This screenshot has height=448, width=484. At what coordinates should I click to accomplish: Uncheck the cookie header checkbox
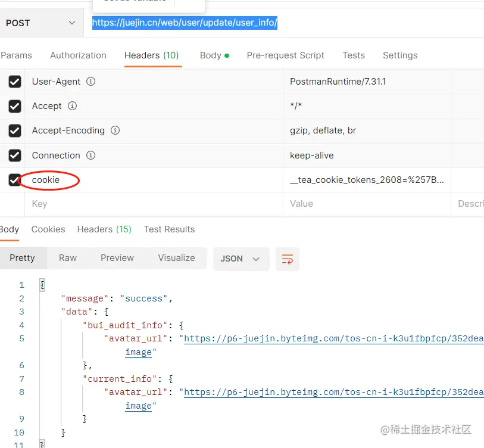coord(15,180)
